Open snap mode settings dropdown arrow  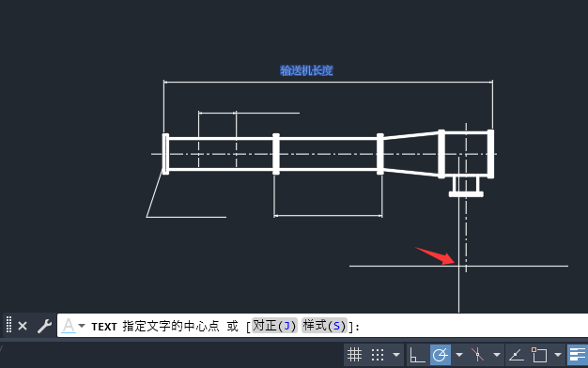[x=396, y=355]
